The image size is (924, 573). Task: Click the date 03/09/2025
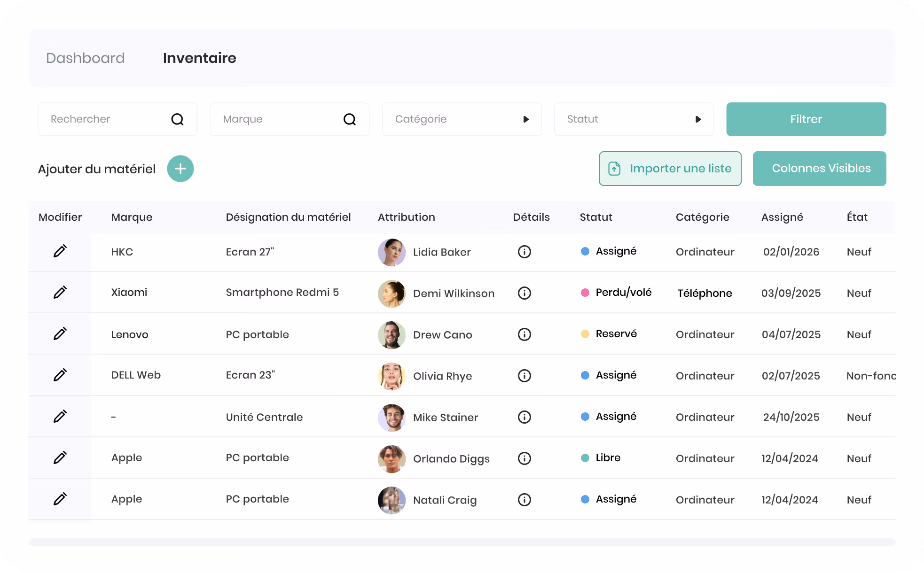791,293
